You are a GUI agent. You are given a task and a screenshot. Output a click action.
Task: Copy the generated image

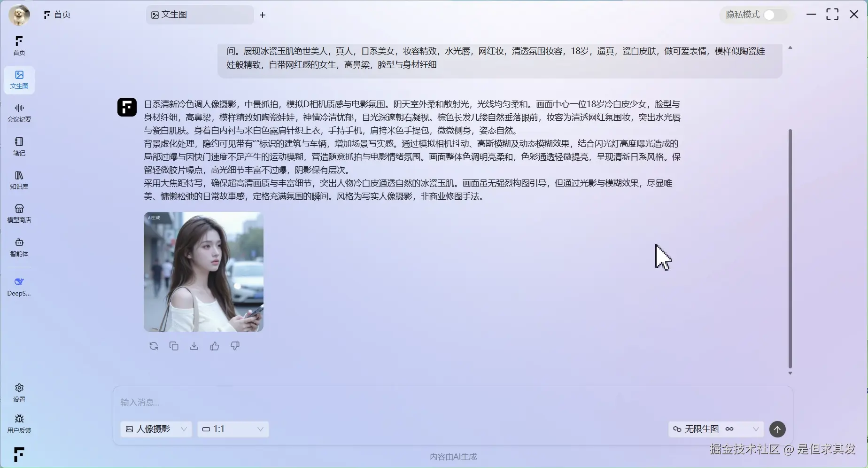pos(174,346)
